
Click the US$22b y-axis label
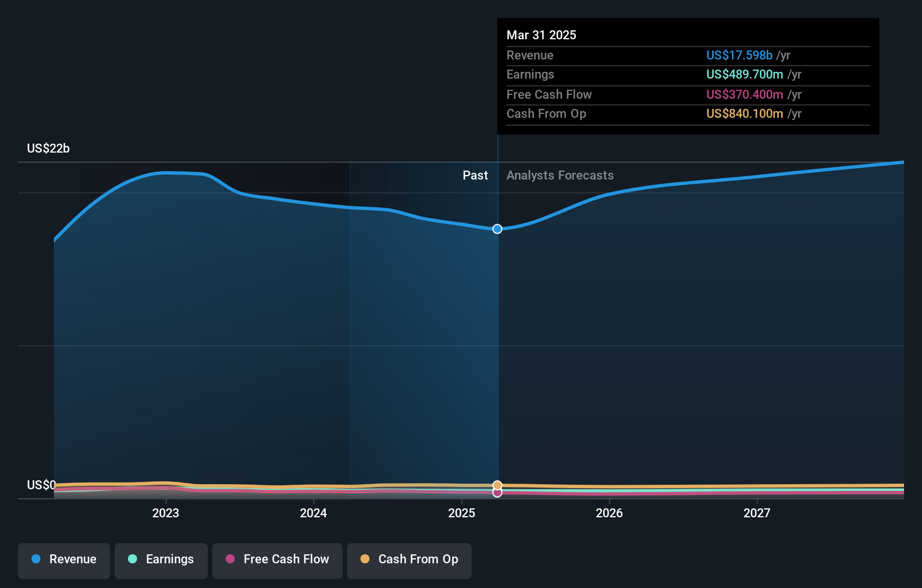click(48, 148)
